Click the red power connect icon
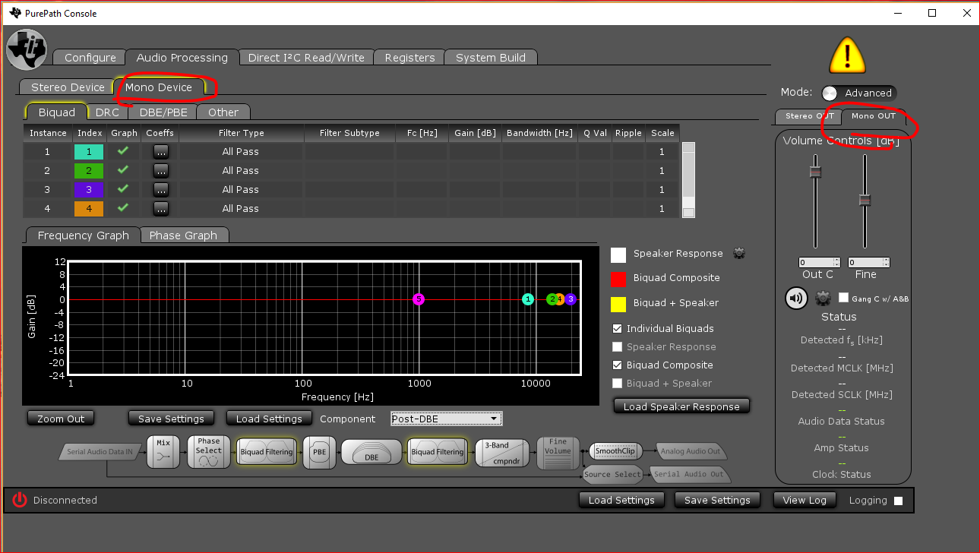The width and height of the screenshot is (980, 553). pyautogui.click(x=20, y=500)
